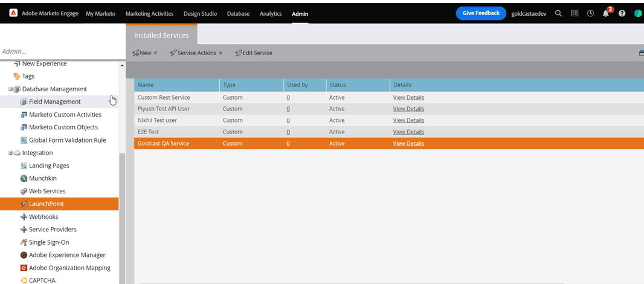Click the Marketo Custom Activities icon

tap(24, 115)
